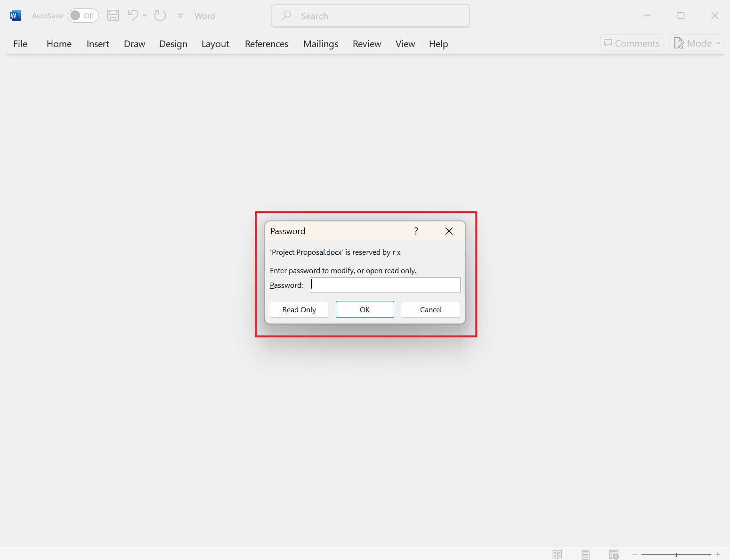Viewport: 730px width, 560px height.
Task: Toggle the AutoSave switch
Action: pyautogui.click(x=83, y=16)
